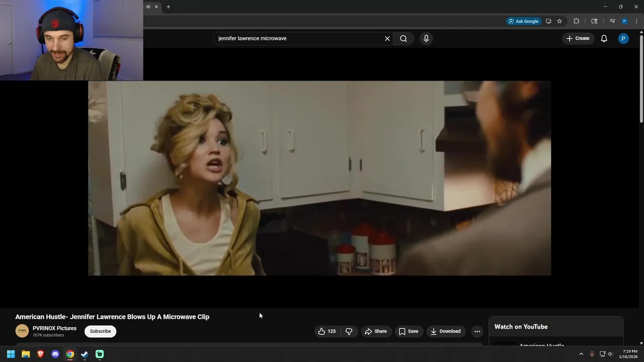Open Chrome extensions puzzle icon
Viewport: 644px width, 362px height.
coord(577,21)
